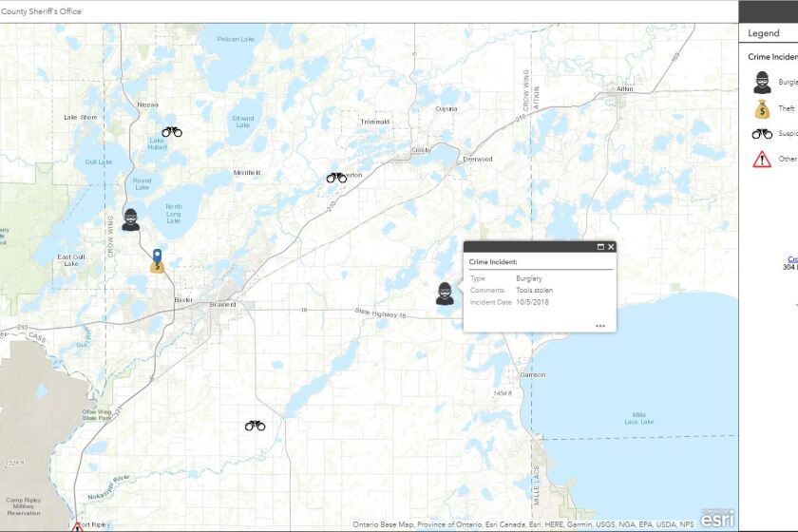Click the Theft money bag in the Legend
This screenshot has height=532, width=798.
[x=762, y=108]
